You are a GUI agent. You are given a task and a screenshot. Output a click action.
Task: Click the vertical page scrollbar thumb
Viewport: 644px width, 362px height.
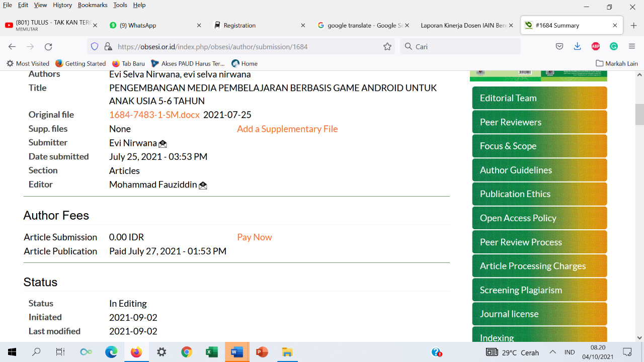click(639, 114)
